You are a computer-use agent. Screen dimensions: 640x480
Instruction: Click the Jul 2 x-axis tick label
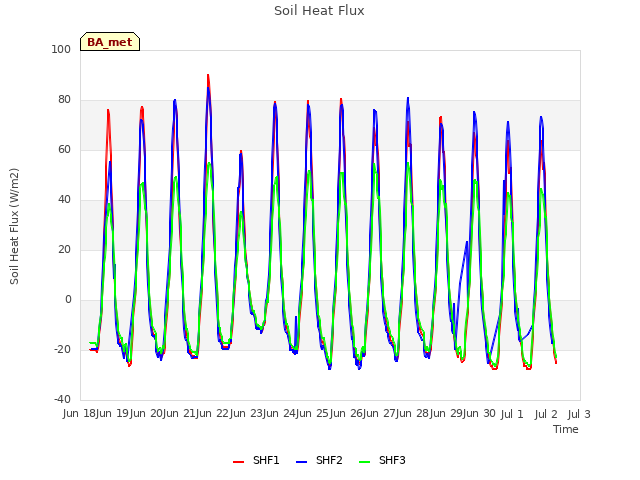pos(546,414)
